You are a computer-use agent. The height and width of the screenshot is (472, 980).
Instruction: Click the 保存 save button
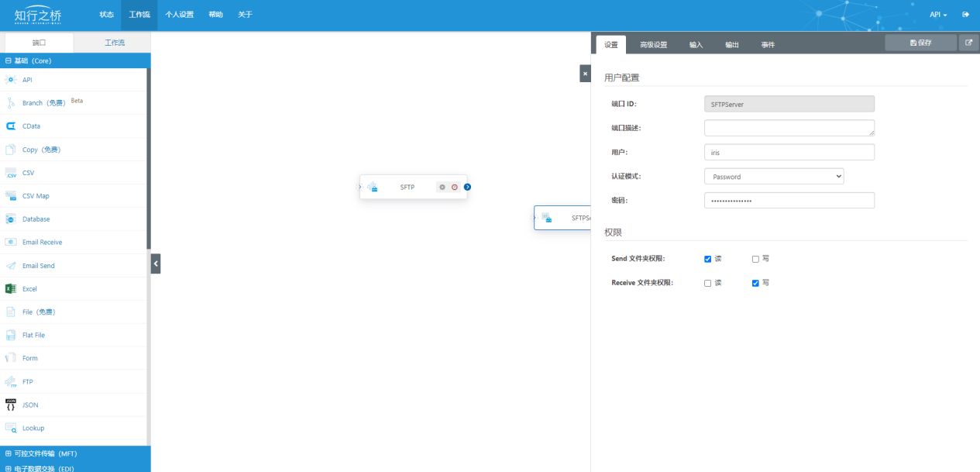920,43
